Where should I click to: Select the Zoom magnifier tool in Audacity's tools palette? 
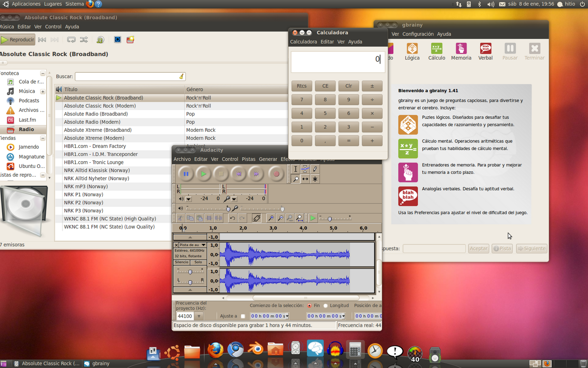[295, 179]
